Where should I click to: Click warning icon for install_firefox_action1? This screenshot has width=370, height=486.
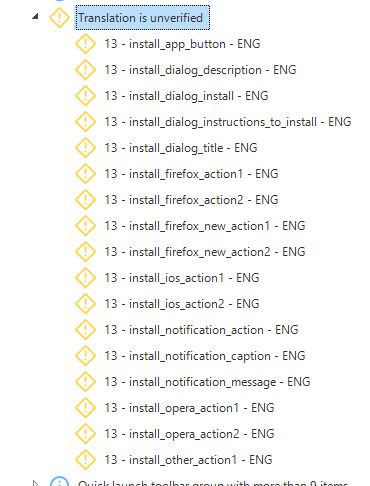(85, 174)
